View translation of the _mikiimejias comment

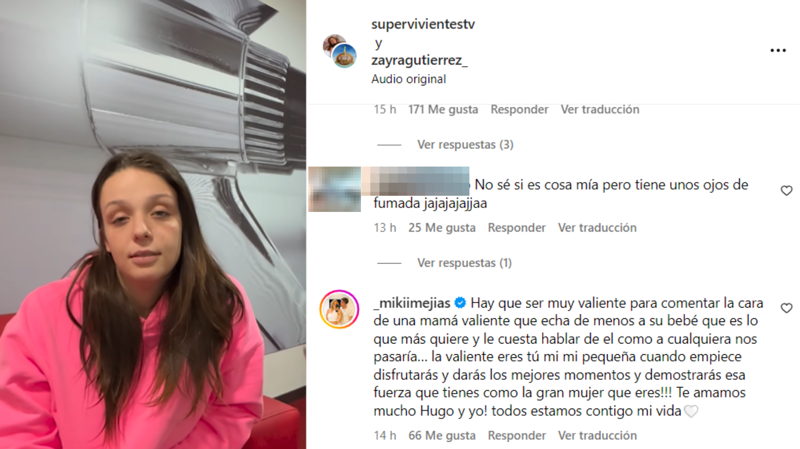597,435
